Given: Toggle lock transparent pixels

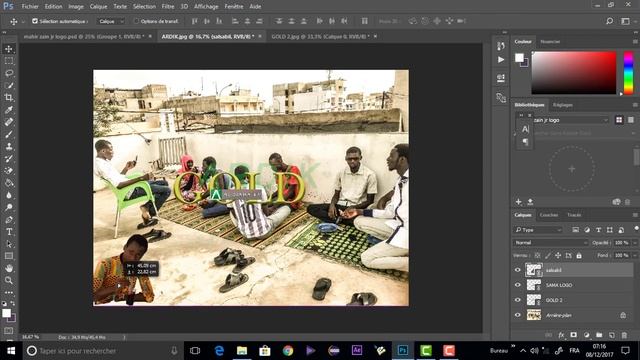Looking at the screenshot, I should point(538,256).
